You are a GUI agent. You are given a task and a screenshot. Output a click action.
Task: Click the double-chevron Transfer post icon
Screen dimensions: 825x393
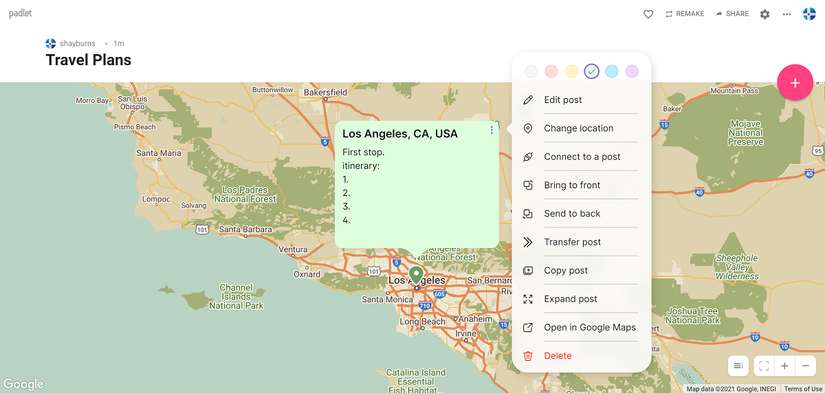[x=528, y=242]
